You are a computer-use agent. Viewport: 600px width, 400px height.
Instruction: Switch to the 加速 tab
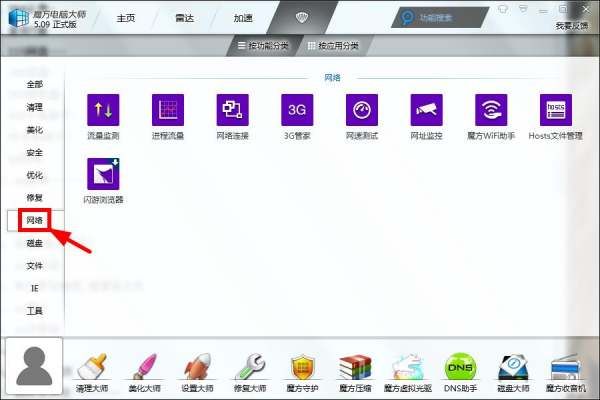243,18
